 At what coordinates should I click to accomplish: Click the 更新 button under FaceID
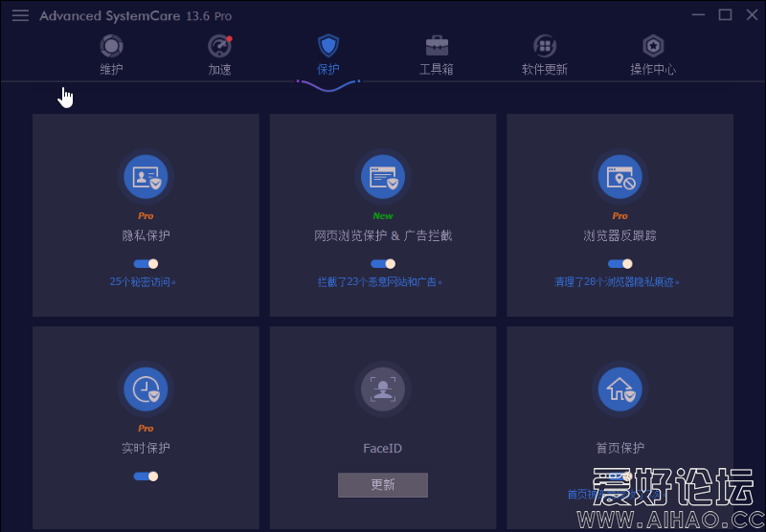point(383,485)
